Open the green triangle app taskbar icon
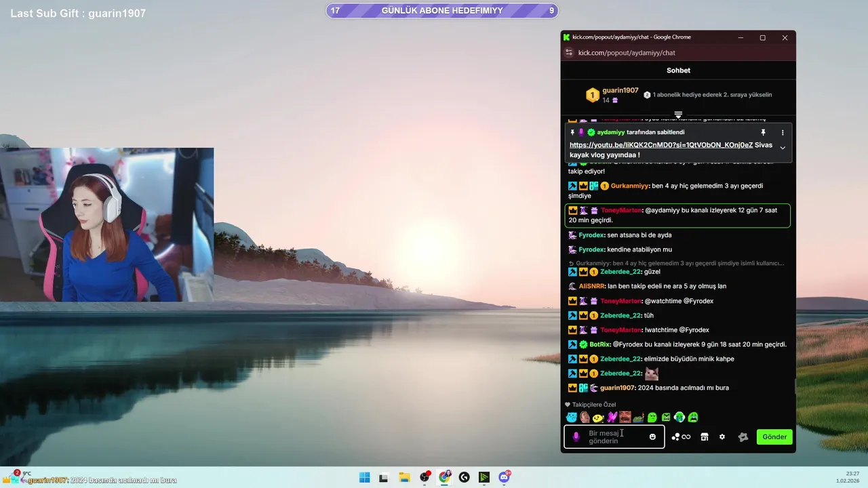The height and width of the screenshot is (488, 868). point(484,477)
